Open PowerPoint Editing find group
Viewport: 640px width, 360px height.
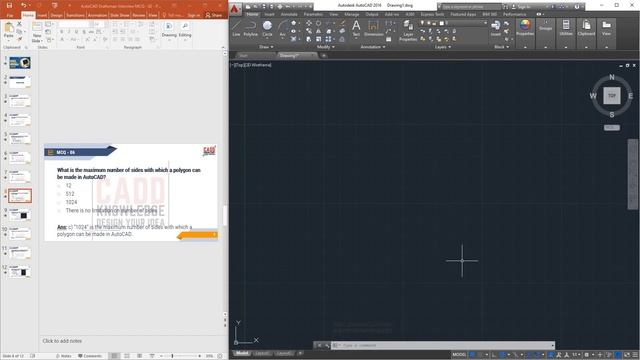point(185,30)
